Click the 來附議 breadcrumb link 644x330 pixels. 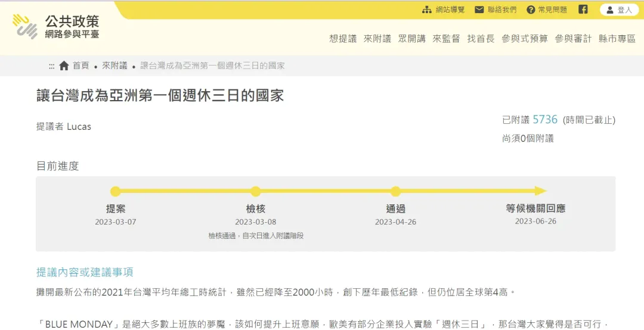pos(114,66)
